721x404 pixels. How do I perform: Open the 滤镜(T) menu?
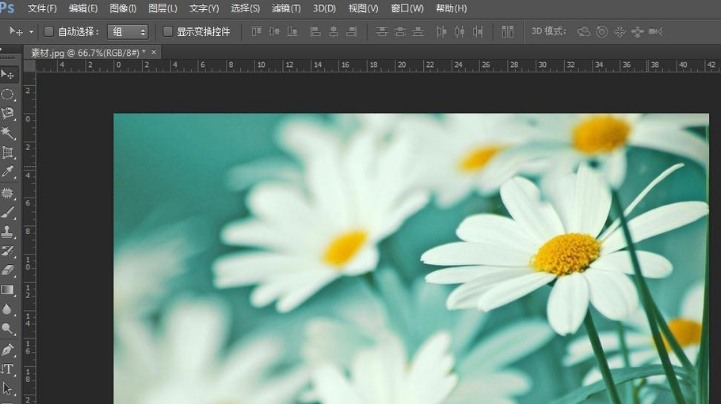286,8
